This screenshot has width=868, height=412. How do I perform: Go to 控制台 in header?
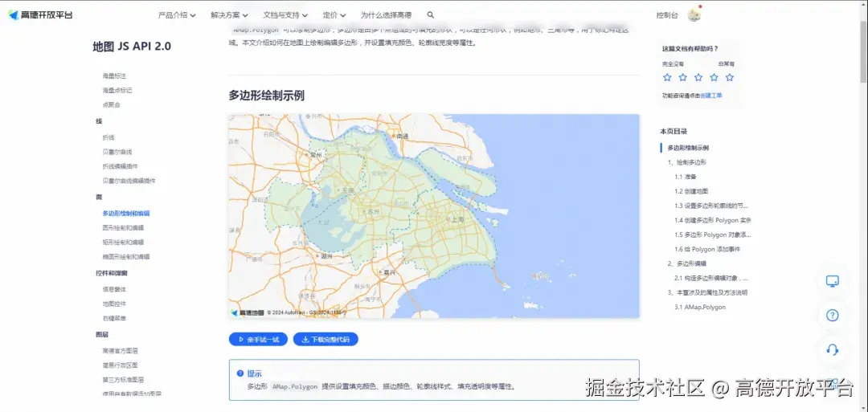tap(667, 15)
